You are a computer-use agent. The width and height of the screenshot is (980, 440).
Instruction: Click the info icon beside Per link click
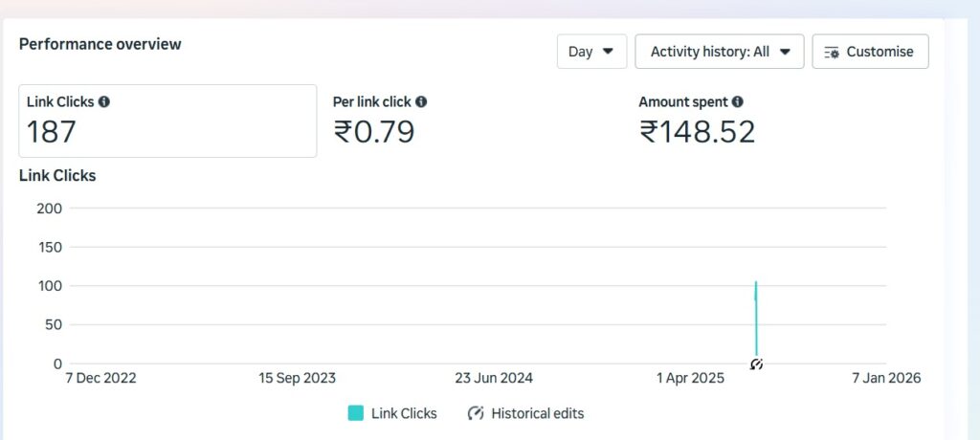pos(421,101)
